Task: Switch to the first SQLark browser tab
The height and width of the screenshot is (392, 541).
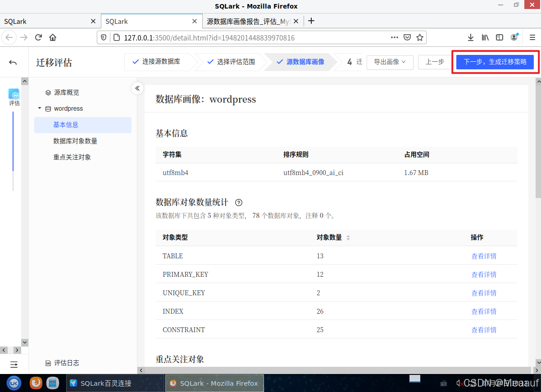Action: 50,21
